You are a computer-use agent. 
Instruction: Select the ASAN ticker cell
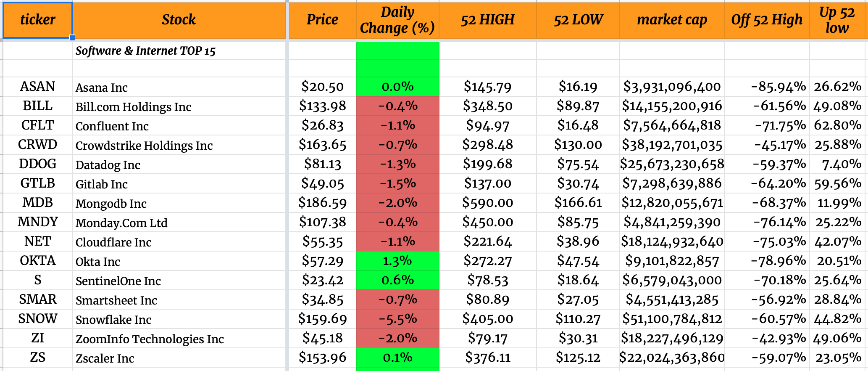tap(38, 87)
